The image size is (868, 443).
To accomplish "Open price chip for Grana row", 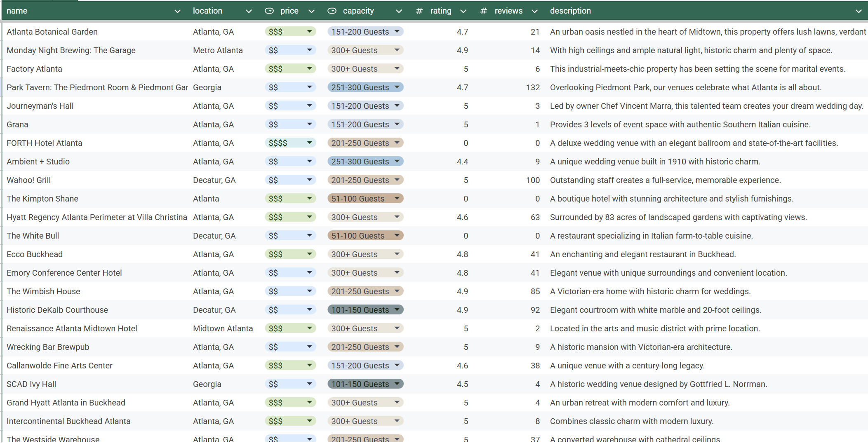I will (290, 124).
